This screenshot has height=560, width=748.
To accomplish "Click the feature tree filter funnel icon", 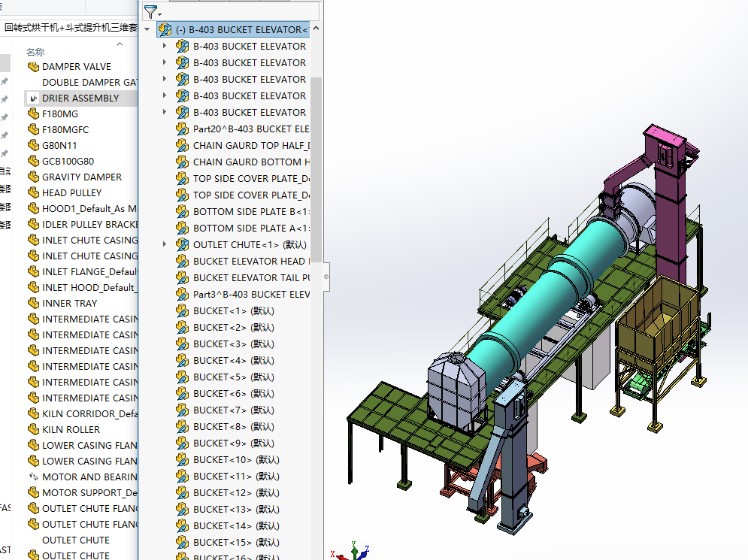I will click(150, 12).
